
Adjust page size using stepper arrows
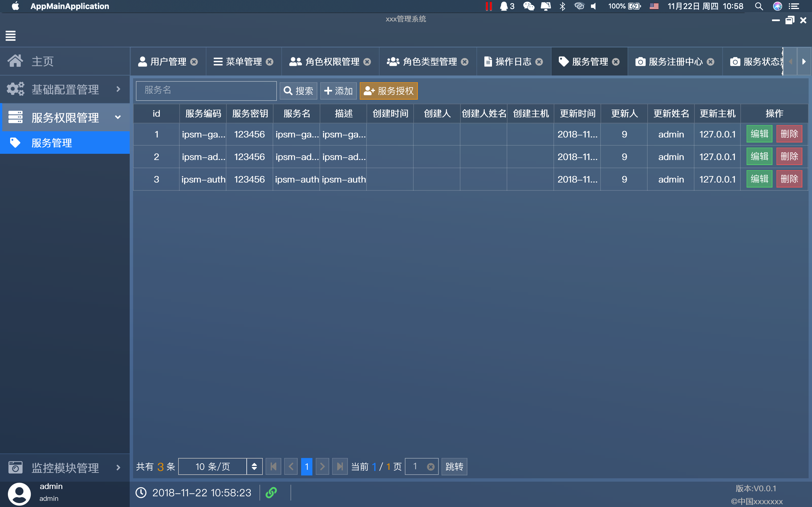pos(255,466)
